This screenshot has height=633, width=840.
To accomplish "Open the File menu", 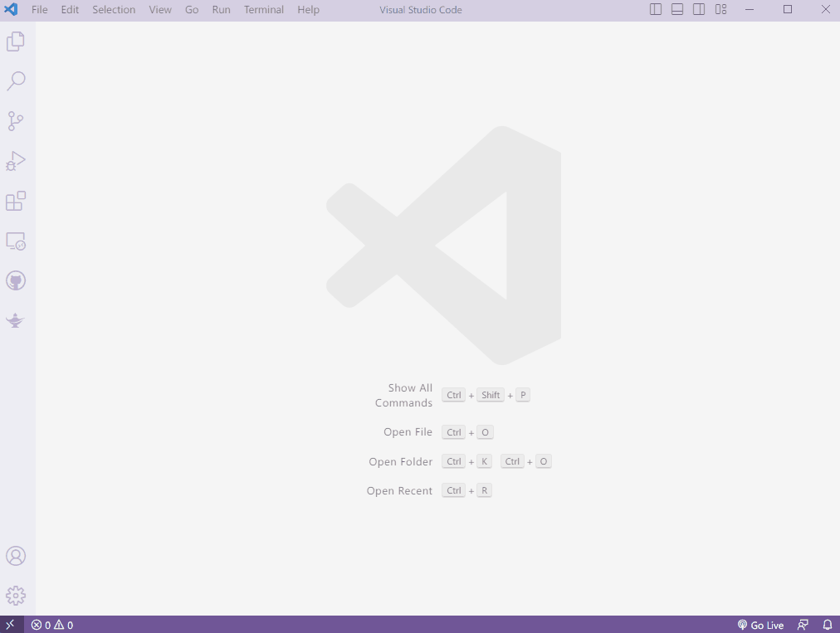I will coord(40,10).
